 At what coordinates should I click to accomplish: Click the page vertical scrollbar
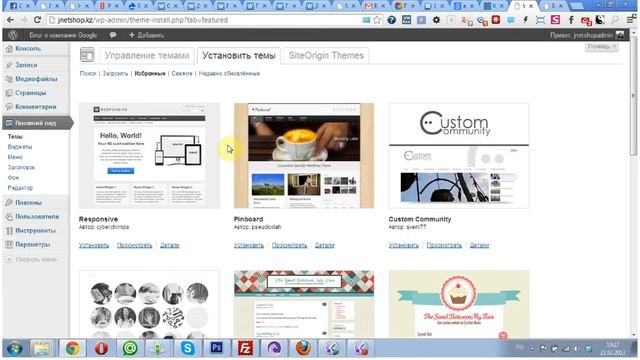click(x=633, y=96)
